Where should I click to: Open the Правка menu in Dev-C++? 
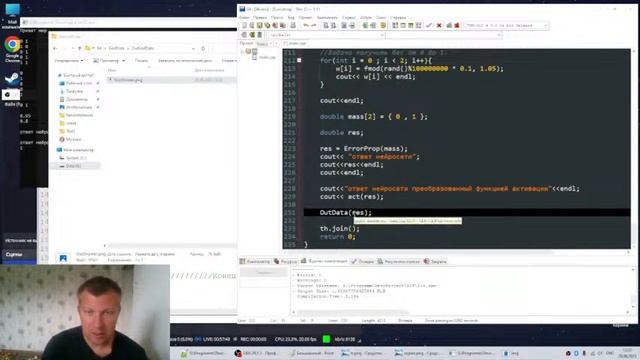(260, 18)
